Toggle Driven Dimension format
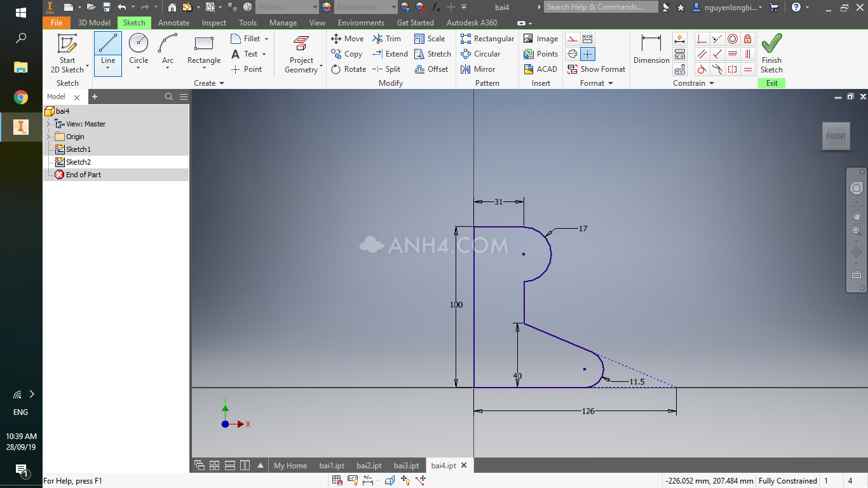 tap(588, 39)
